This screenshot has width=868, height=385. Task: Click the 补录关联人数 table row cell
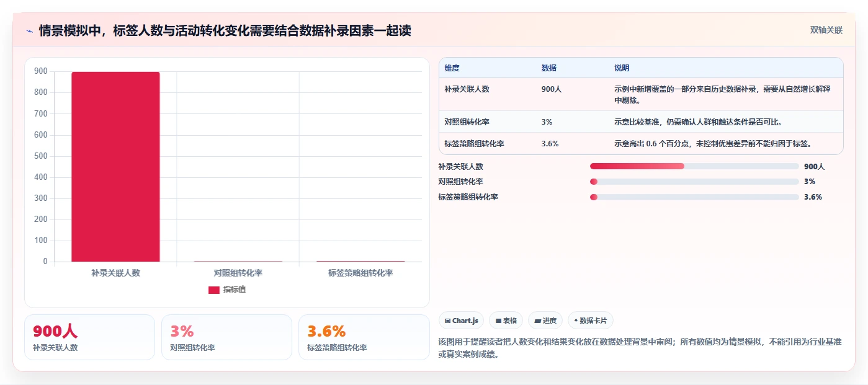(x=467, y=89)
